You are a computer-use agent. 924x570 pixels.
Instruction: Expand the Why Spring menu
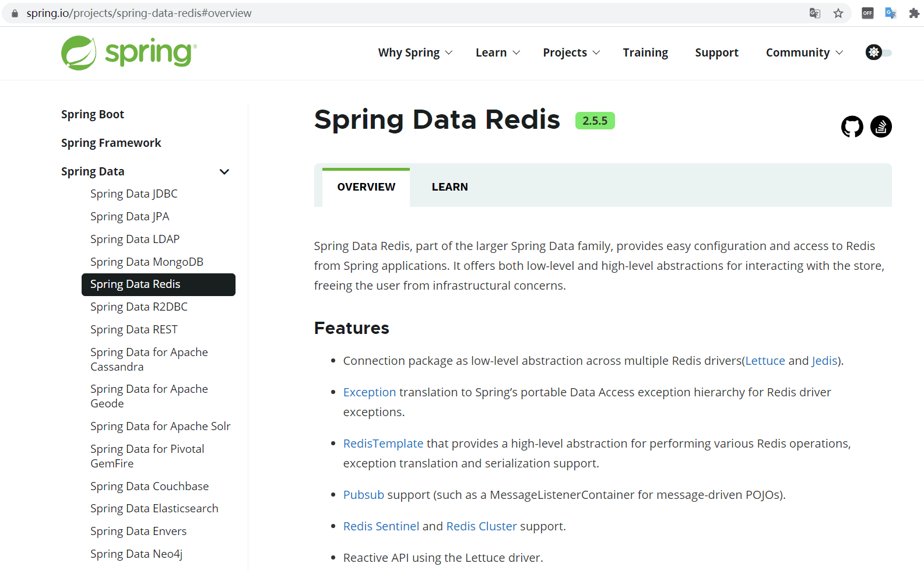(x=415, y=52)
